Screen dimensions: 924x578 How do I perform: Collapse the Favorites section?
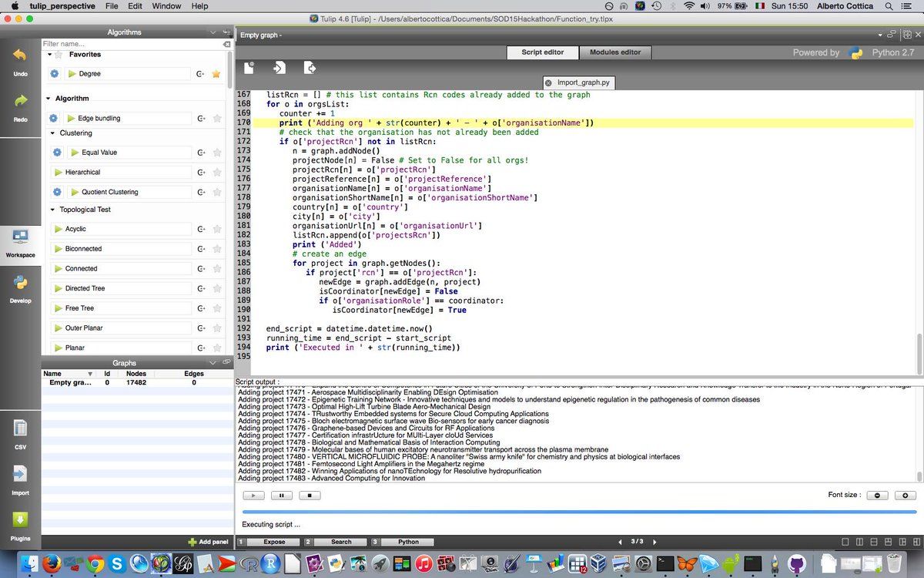tap(49, 55)
